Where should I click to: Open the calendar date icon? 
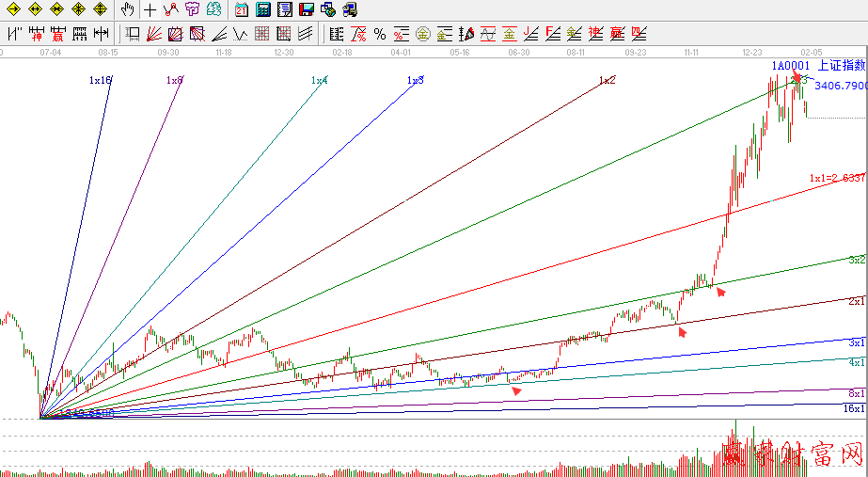click(x=242, y=9)
